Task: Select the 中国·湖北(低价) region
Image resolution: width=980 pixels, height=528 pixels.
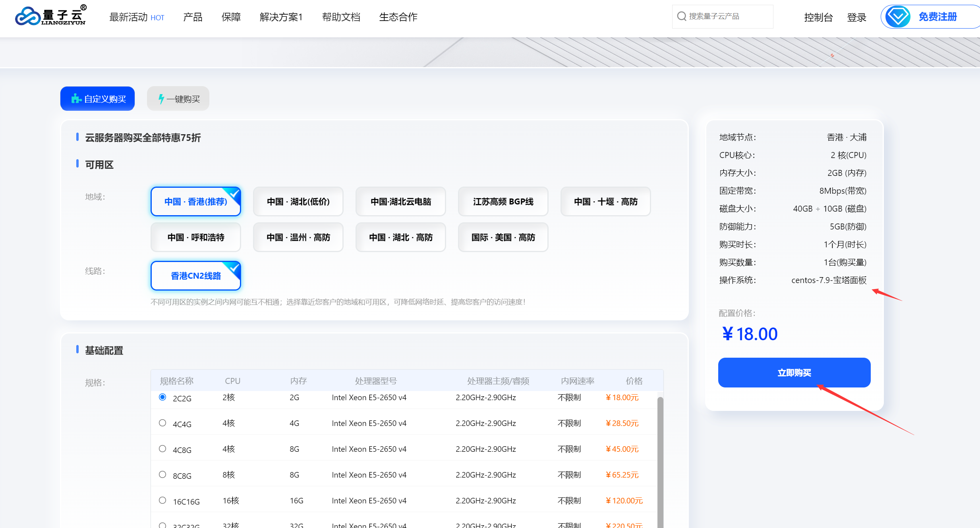Action: pyautogui.click(x=298, y=202)
